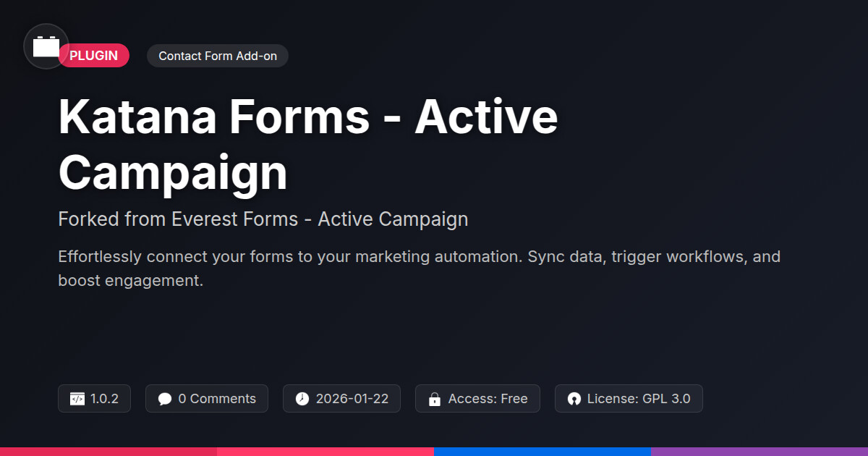
Task: Click the Katana Forms - Active Campaign title
Action: pos(308,145)
